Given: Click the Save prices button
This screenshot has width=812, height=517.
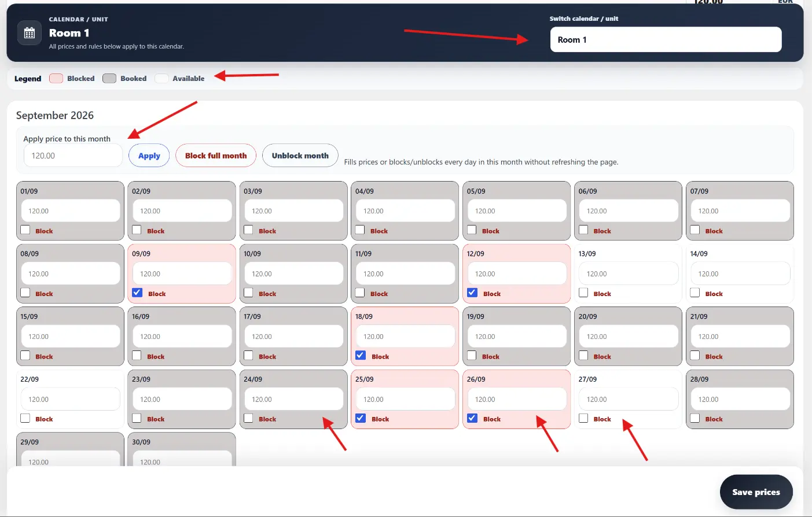Looking at the screenshot, I should coord(756,492).
